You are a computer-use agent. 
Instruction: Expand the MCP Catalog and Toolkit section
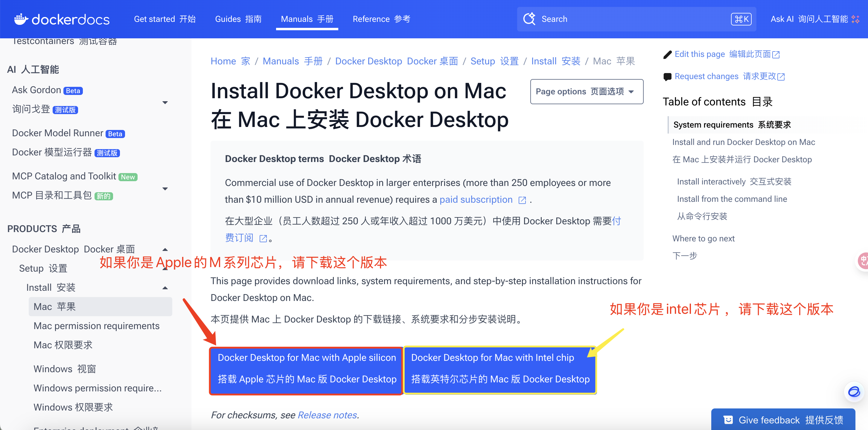pos(165,189)
